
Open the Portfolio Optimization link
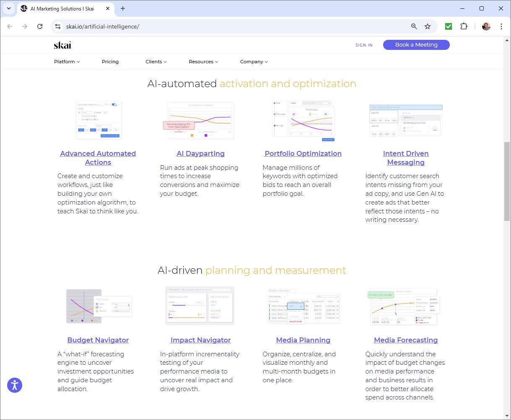[303, 153]
